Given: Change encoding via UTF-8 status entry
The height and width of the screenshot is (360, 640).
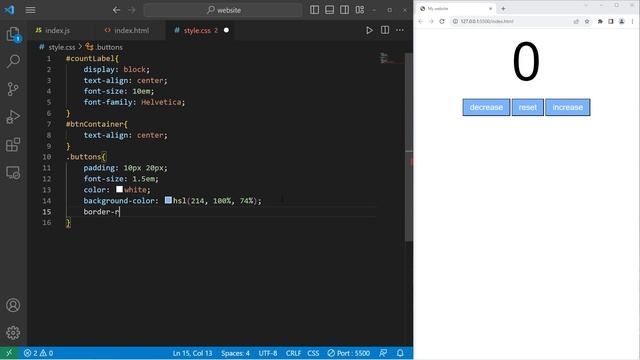Looking at the screenshot, I should tap(268, 353).
